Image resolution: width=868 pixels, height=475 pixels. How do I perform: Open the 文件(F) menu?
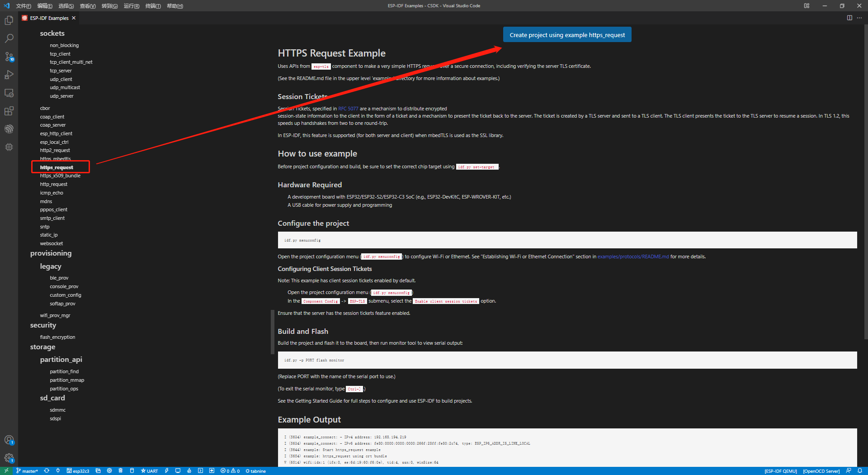(x=24, y=6)
